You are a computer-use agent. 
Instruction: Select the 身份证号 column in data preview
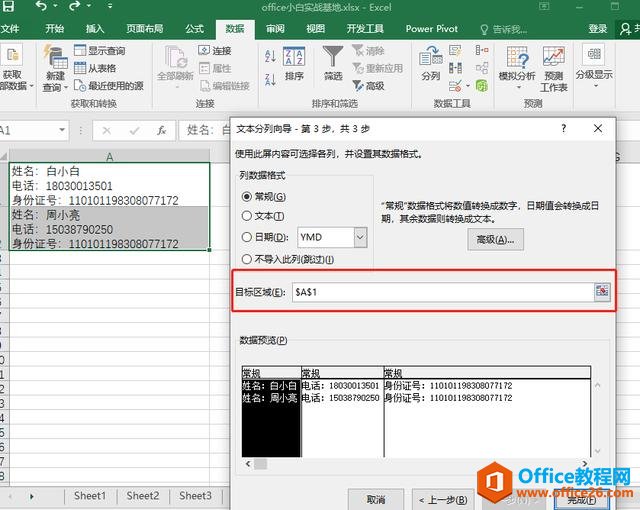pos(487,411)
